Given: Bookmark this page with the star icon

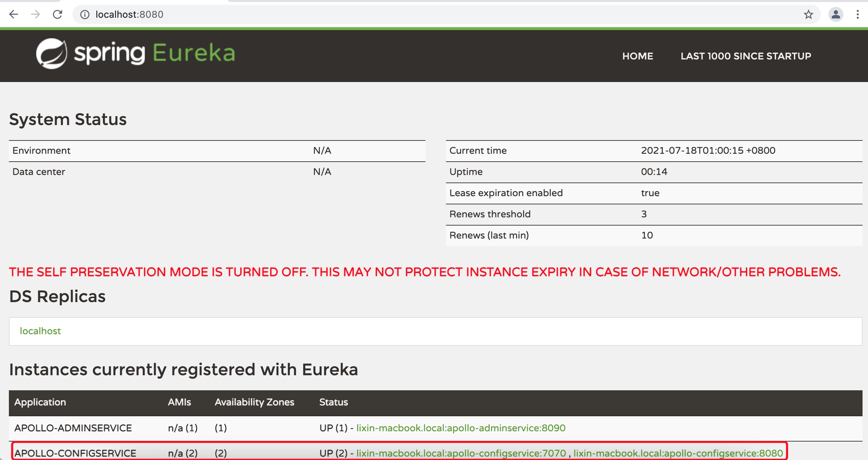Looking at the screenshot, I should pos(808,14).
